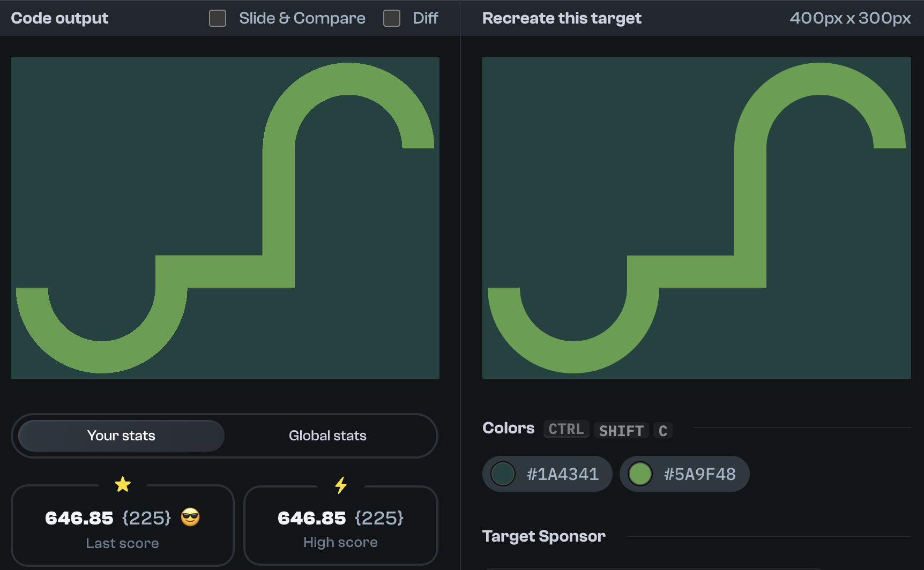Click the dark green circle in the first color chip
The width and height of the screenshot is (924, 570).
503,474
